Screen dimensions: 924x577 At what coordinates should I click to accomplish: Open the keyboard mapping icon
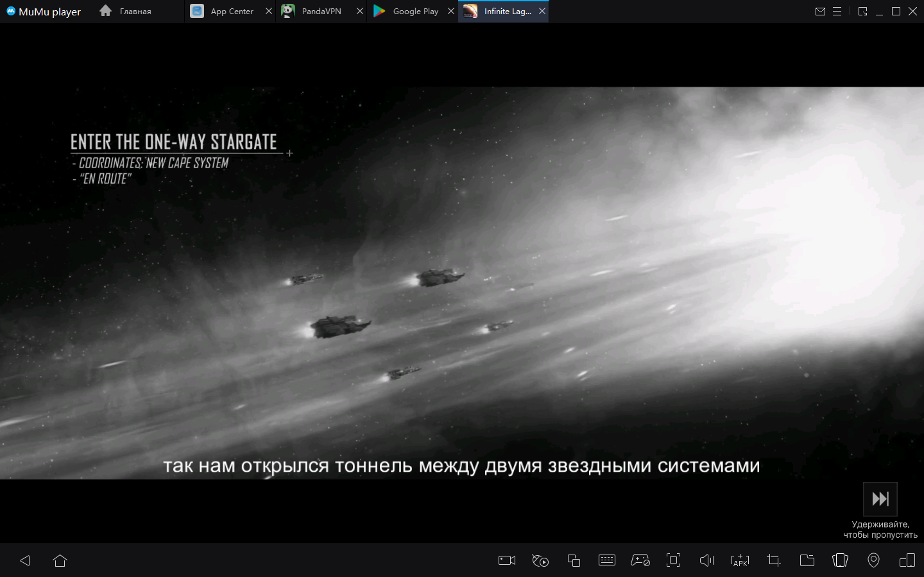click(607, 560)
